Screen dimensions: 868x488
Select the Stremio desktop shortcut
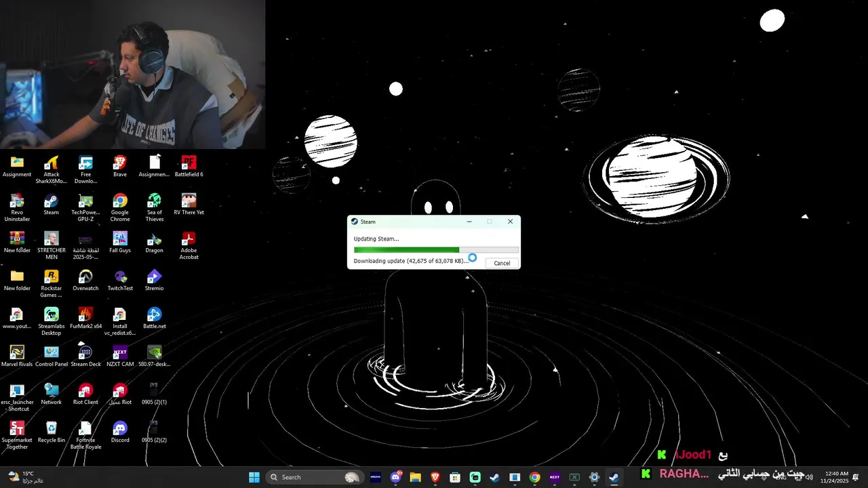[155, 281]
